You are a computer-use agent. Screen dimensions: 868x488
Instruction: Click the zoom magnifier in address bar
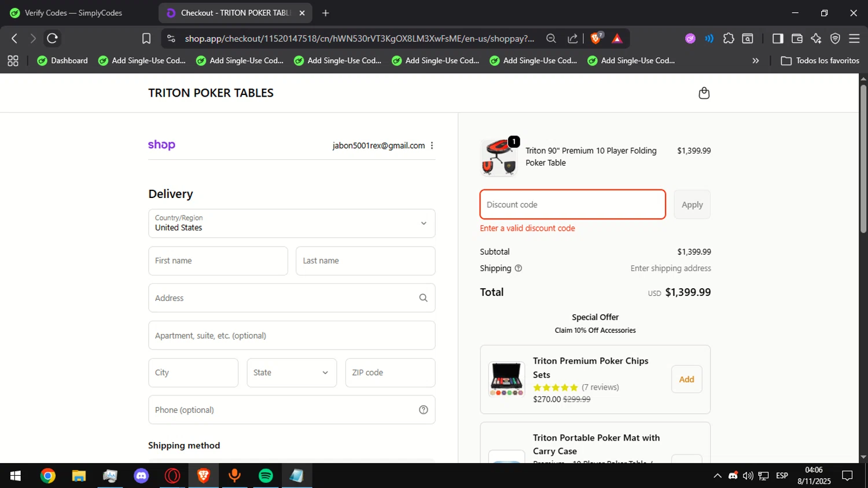click(551, 38)
